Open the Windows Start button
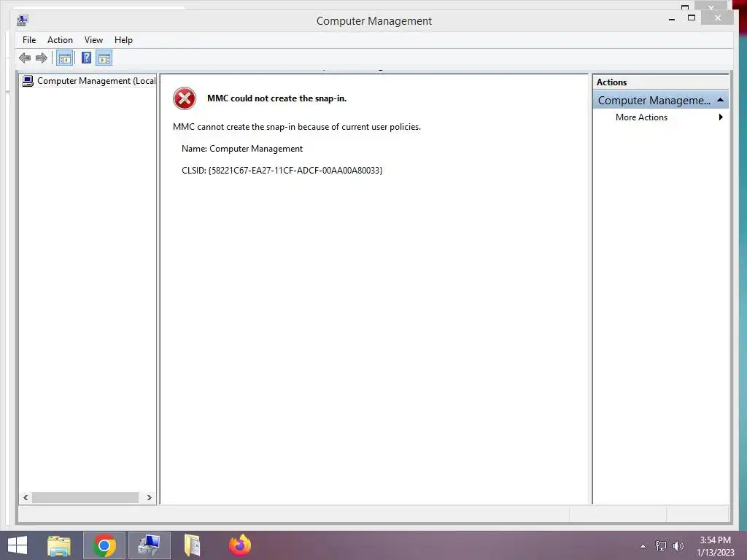Image resolution: width=747 pixels, height=560 pixels. click(x=18, y=545)
